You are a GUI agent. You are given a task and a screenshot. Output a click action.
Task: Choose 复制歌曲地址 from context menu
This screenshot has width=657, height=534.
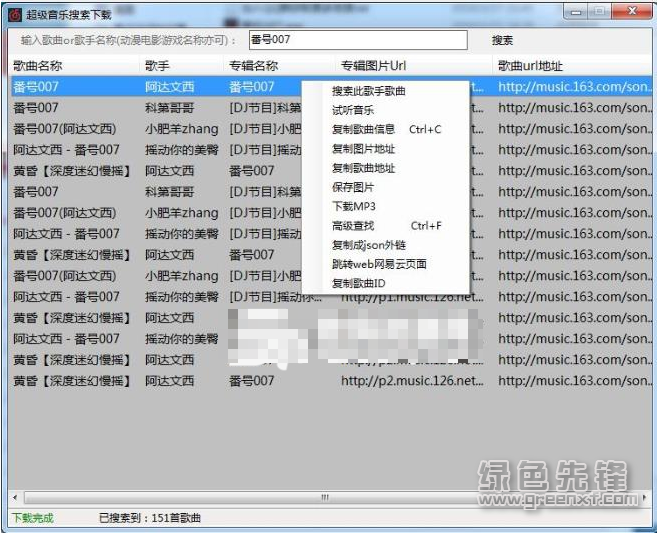(x=363, y=168)
